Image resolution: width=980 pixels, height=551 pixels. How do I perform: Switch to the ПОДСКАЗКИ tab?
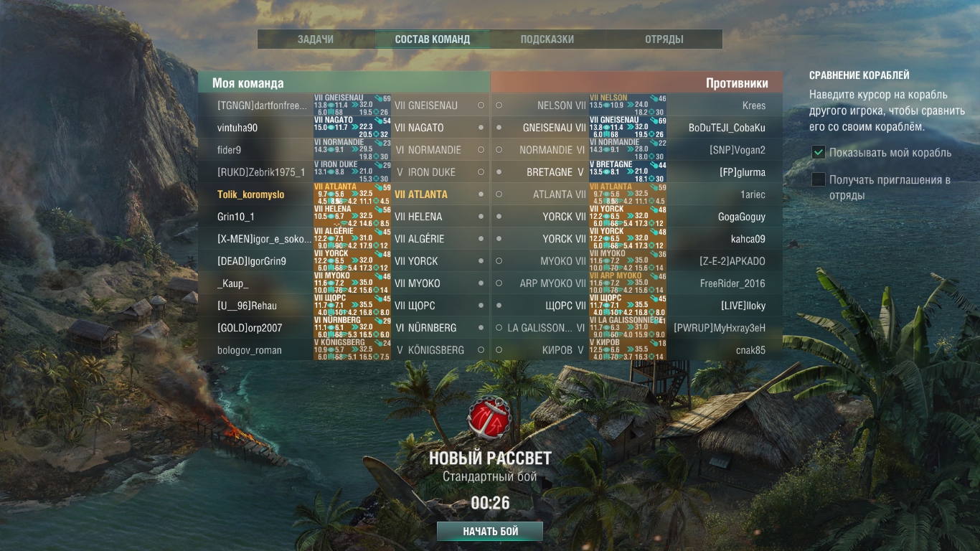tap(547, 39)
